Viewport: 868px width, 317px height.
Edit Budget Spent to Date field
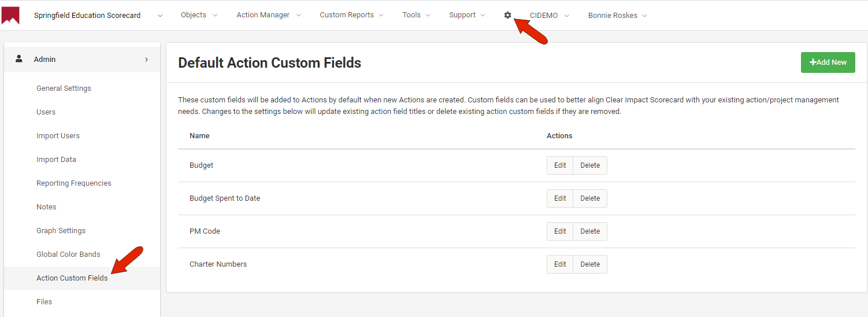560,198
